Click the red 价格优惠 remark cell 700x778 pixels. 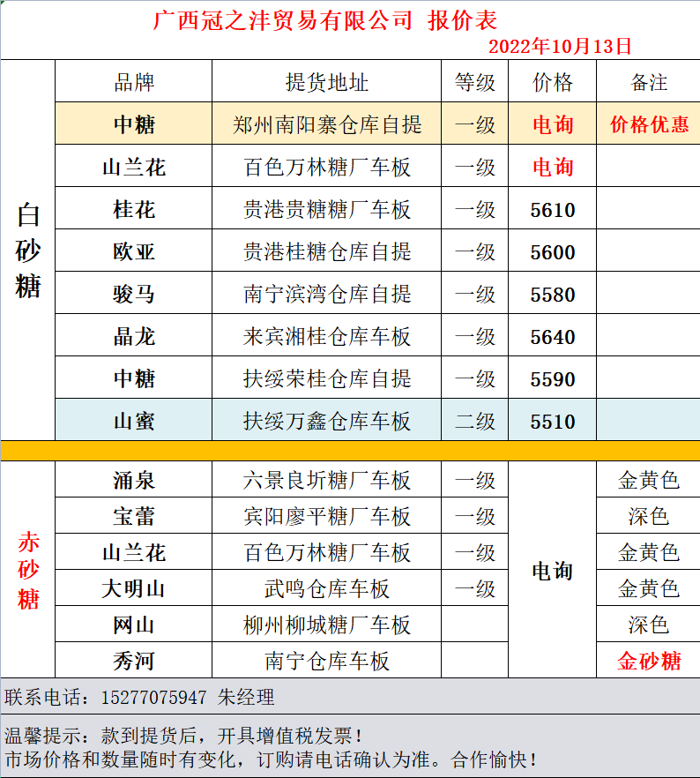pyautogui.click(x=649, y=124)
